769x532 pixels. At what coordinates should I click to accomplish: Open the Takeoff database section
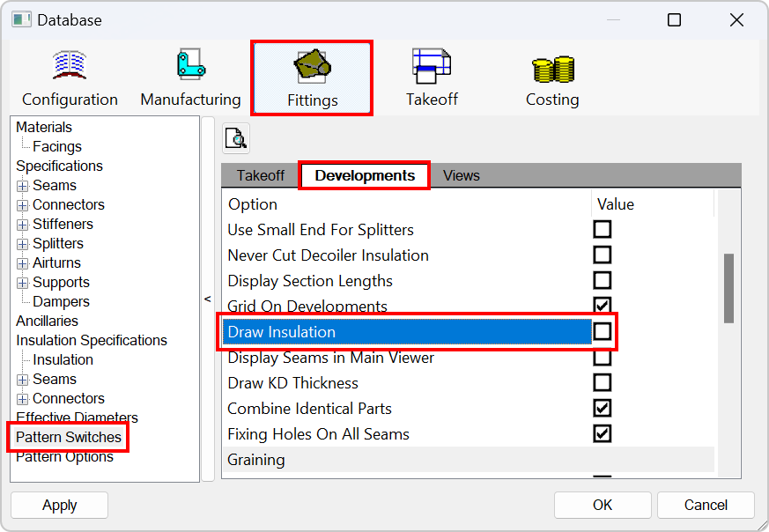click(432, 77)
